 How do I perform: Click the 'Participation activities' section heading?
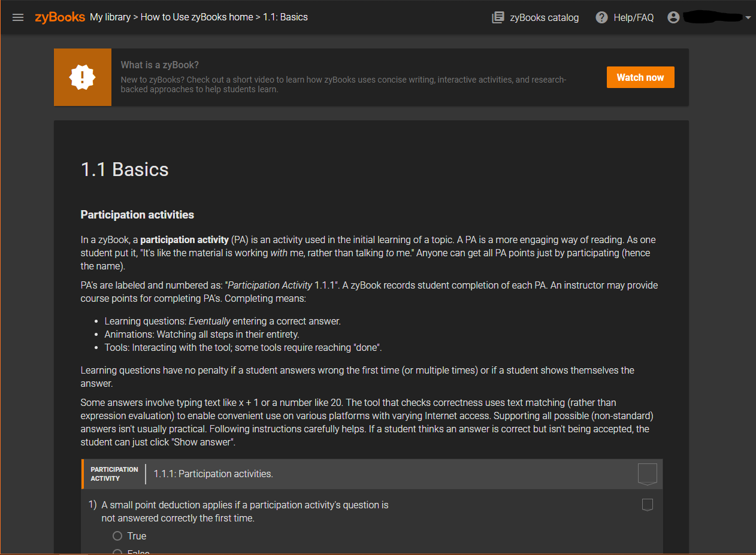coord(137,214)
